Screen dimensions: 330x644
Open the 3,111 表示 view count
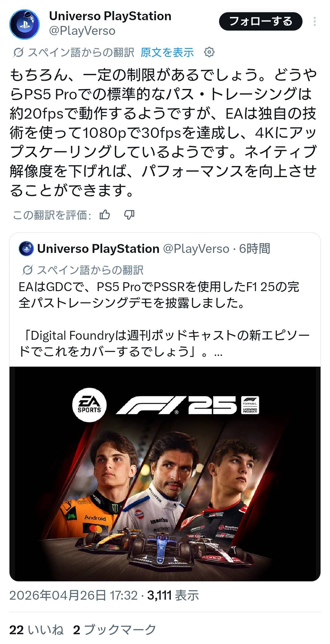tap(173, 595)
